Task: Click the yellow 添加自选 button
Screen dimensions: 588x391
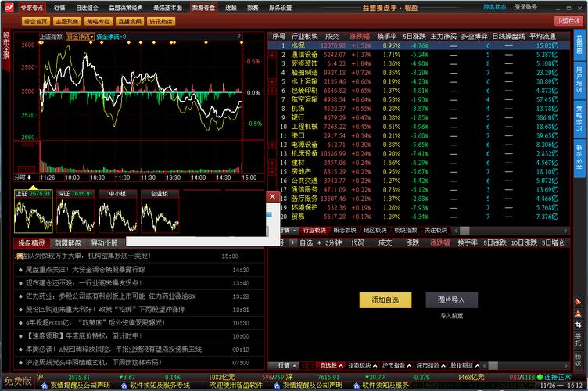Action: coord(385,300)
